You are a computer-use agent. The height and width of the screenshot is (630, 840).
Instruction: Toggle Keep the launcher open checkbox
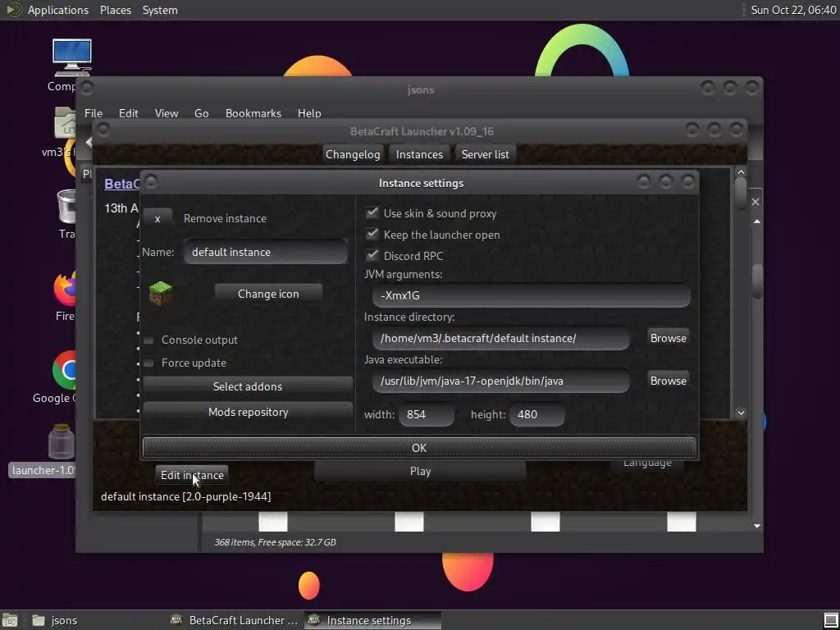click(372, 234)
